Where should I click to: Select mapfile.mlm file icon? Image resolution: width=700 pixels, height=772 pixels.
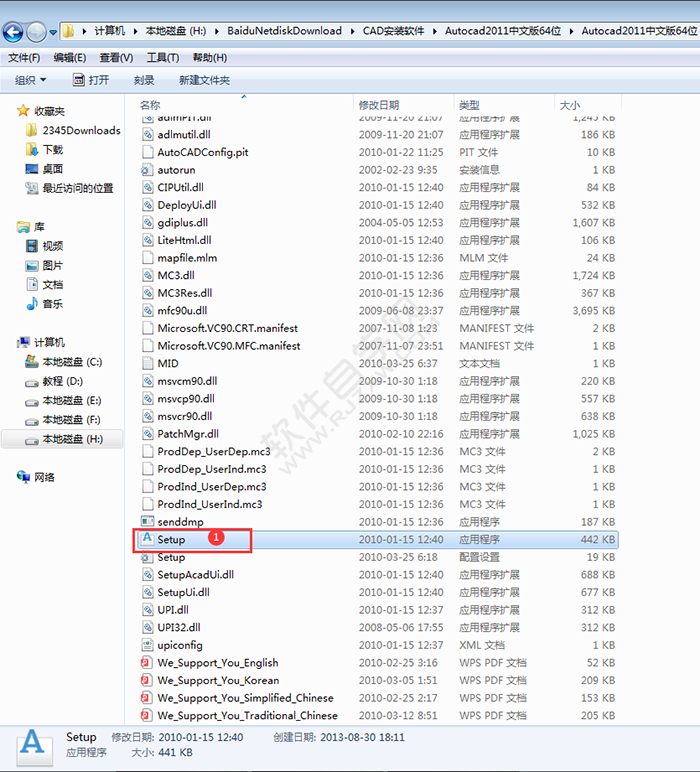tap(147, 258)
